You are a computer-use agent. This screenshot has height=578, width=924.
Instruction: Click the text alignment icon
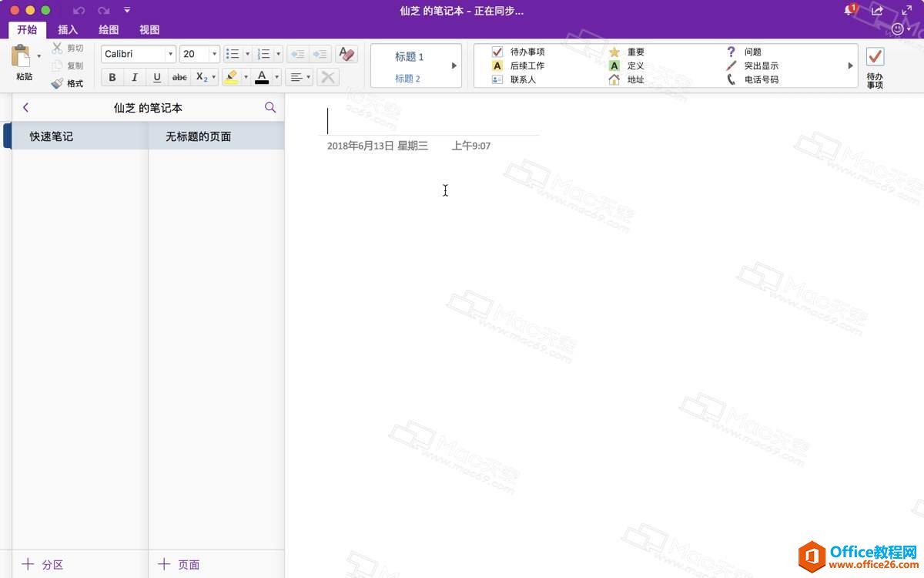(x=296, y=77)
